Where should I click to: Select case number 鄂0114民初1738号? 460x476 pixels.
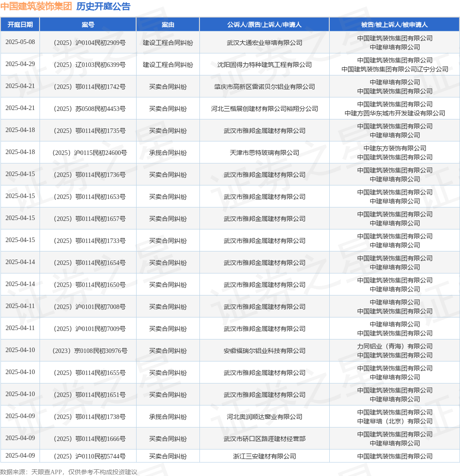pyautogui.click(x=101, y=417)
